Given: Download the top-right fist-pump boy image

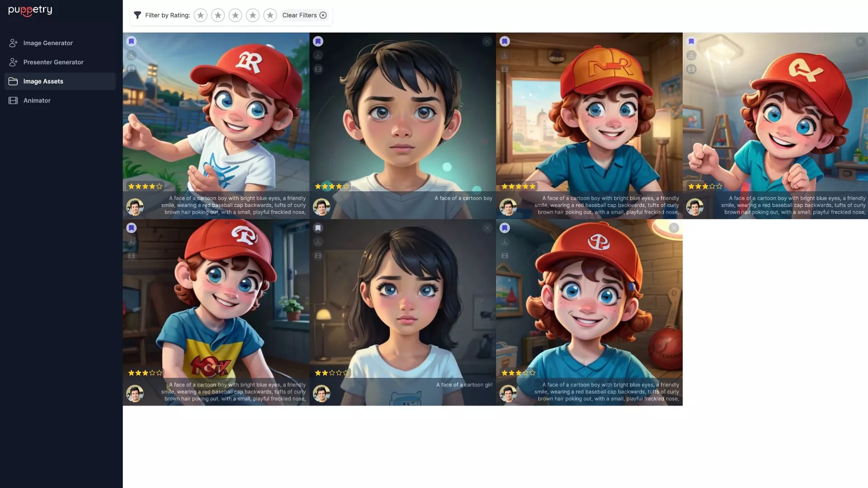Looking at the screenshot, I should (691, 55).
